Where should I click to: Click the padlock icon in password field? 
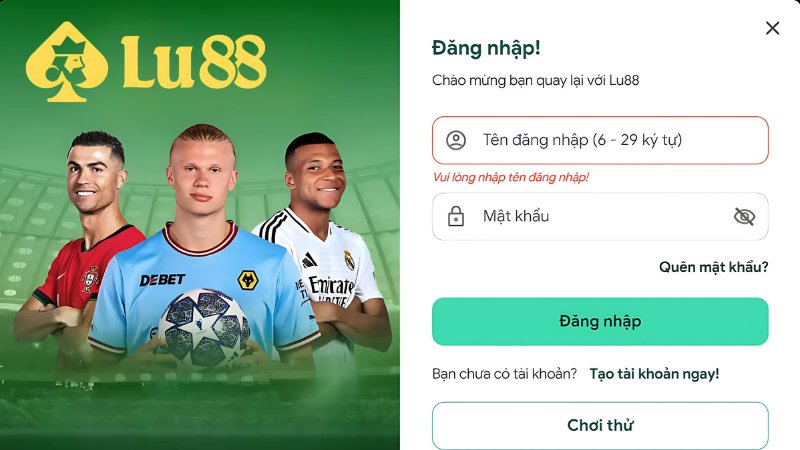point(456,216)
